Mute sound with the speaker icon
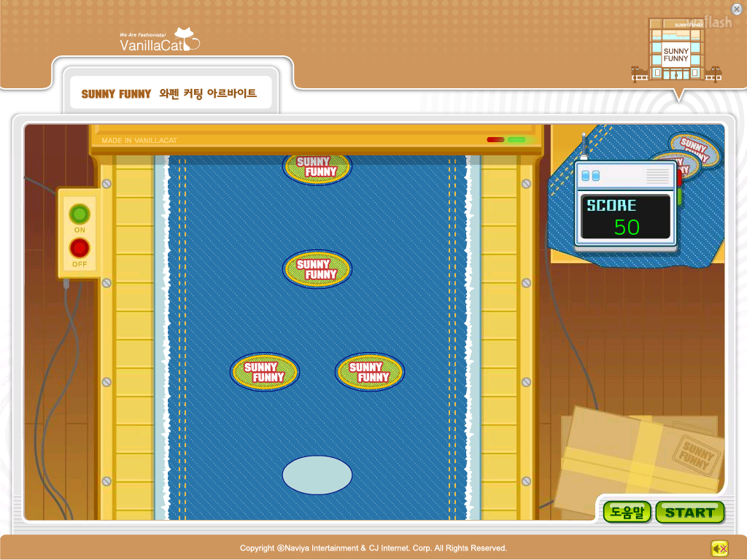 (719, 548)
